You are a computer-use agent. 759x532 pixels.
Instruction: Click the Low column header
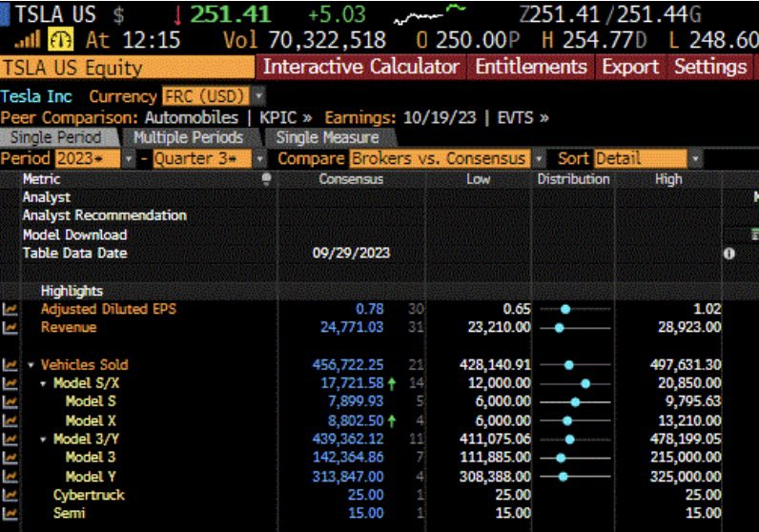click(x=479, y=179)
